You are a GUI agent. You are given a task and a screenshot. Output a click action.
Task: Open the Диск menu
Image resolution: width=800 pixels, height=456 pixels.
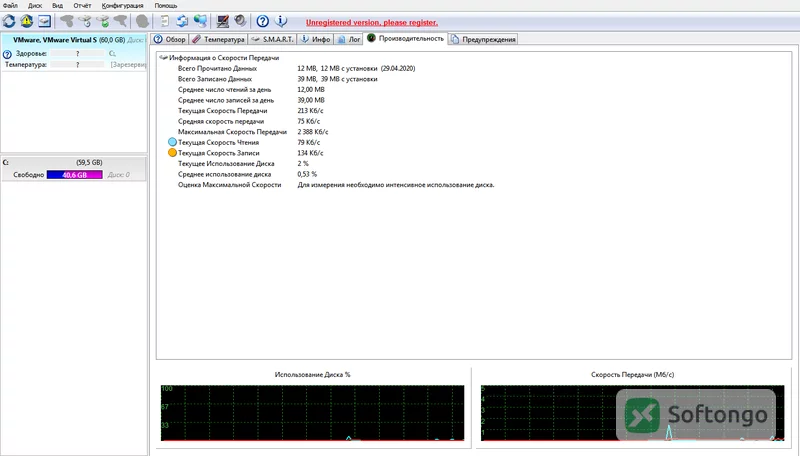[x=35, y=6]
